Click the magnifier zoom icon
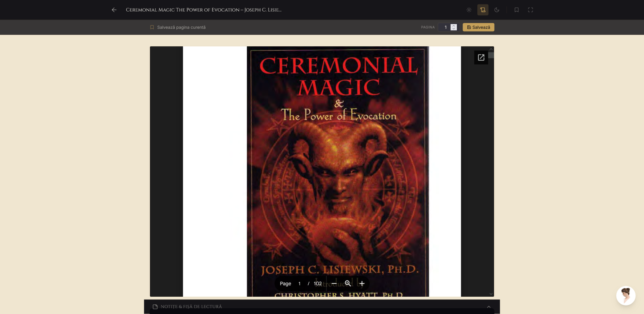The height and width of the screenshot is (314, 644). click(x=348, y=283)
